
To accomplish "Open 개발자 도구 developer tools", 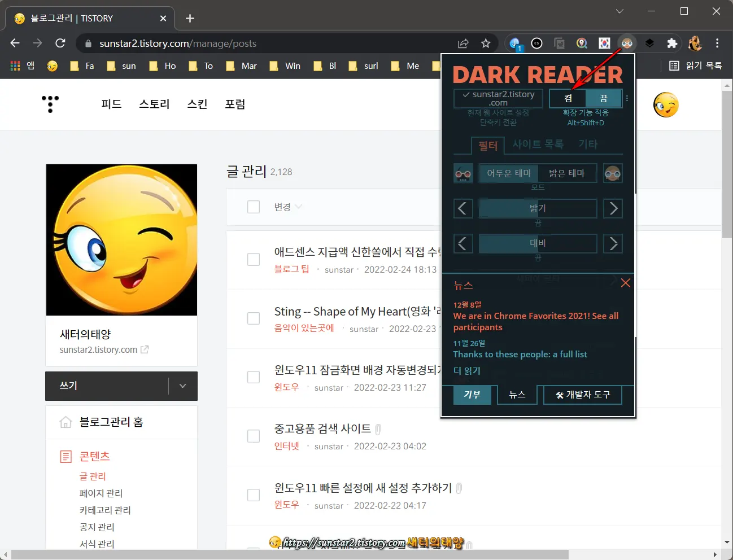I will (583, 395).
